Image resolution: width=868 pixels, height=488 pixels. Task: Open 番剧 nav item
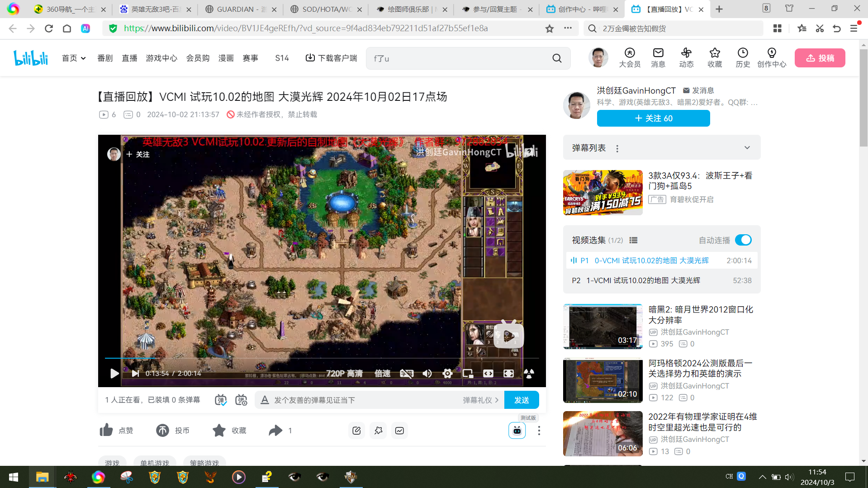[105, 58]
